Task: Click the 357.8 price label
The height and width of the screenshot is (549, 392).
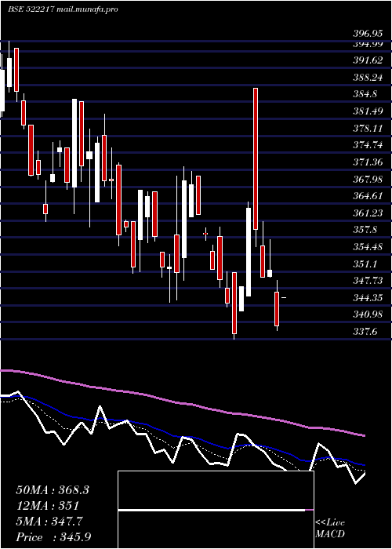Action: (x=365, y=230)
